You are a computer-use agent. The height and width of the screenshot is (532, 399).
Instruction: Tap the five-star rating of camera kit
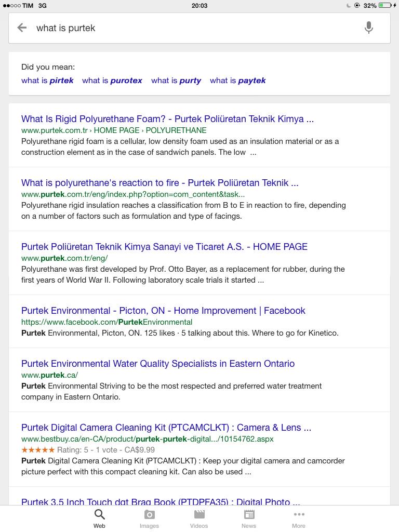[37, 450]
